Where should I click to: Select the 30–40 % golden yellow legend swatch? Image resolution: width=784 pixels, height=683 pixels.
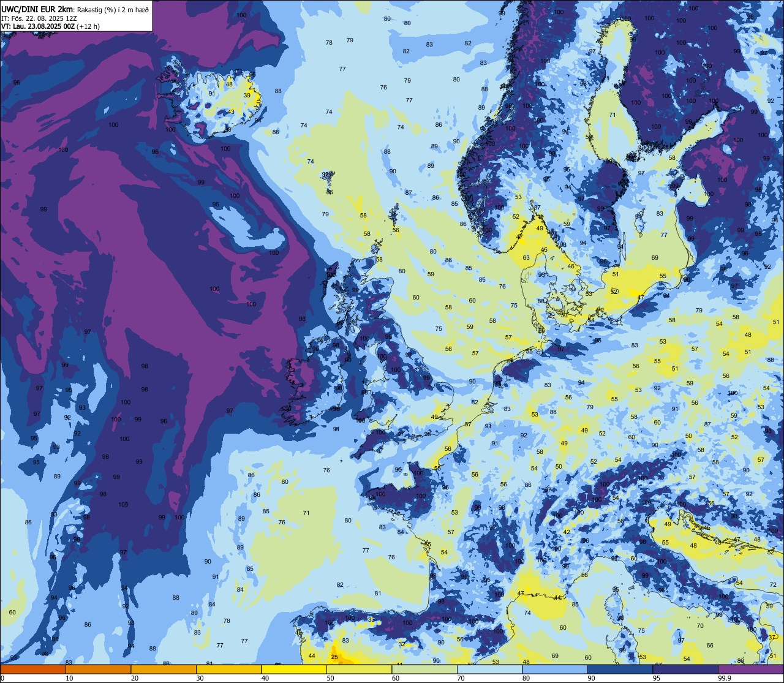[228, 669]
